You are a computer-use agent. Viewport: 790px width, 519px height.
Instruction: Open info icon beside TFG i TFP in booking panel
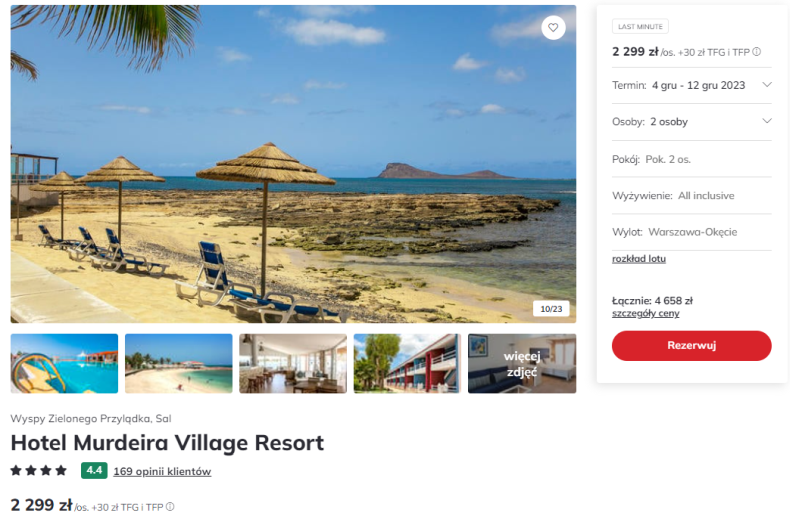[756, 51]
